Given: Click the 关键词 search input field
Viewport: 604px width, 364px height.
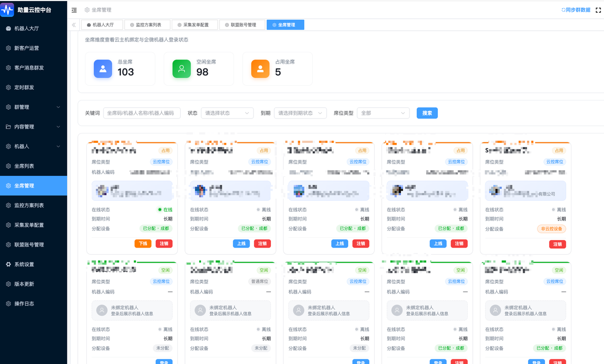Looking at the screenshot, I should (142, 113).
